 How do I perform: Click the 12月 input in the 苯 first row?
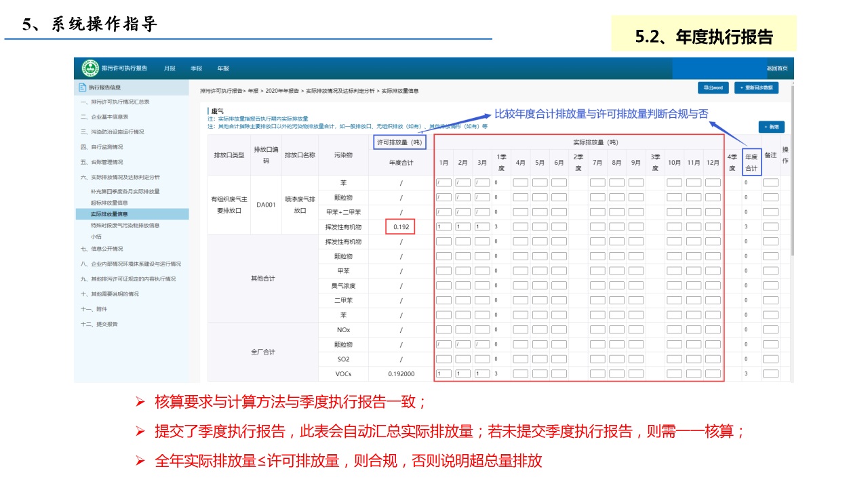click(713, 182)
